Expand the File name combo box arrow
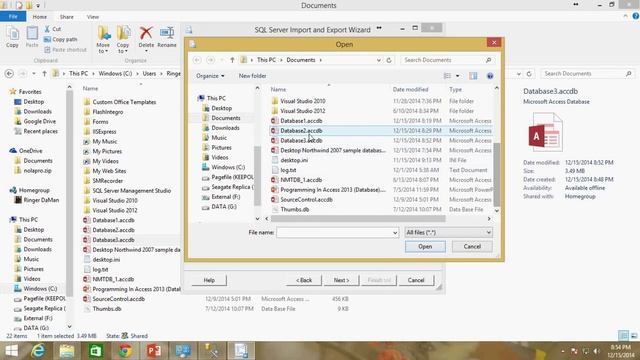Viewport: 640px width, 360px height. click(395, 233)
